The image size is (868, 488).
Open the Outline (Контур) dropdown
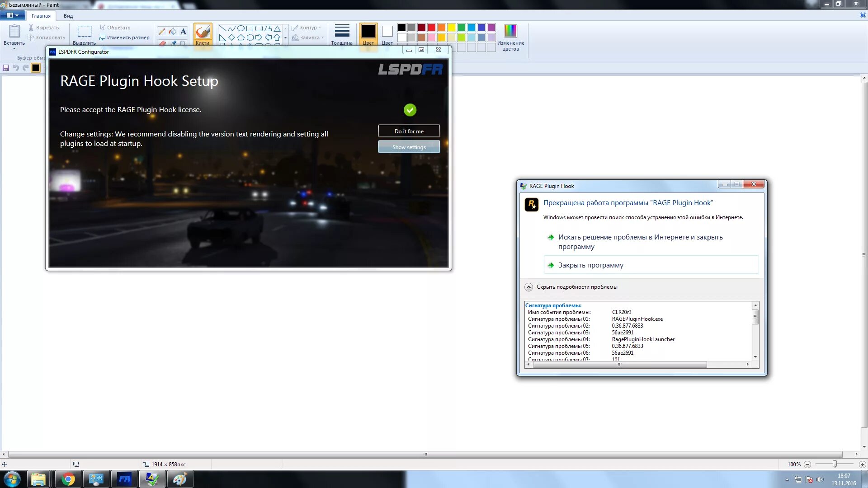(x=307, y=28)
